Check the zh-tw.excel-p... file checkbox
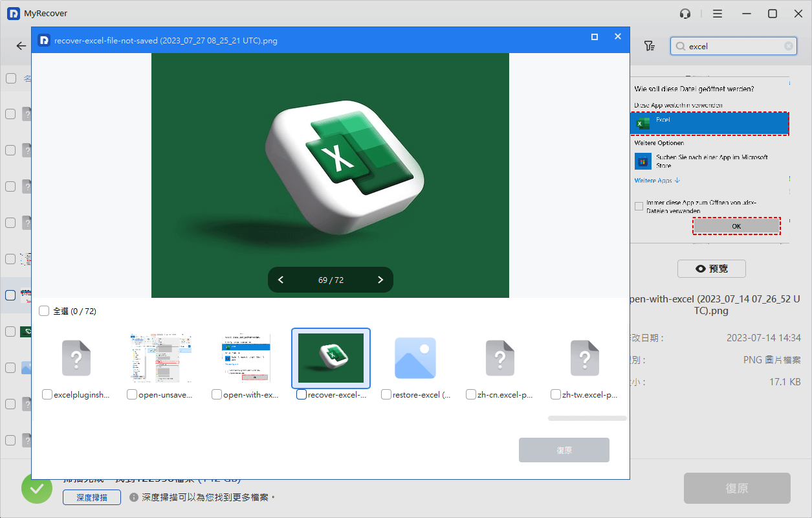 tap(556, 394)
